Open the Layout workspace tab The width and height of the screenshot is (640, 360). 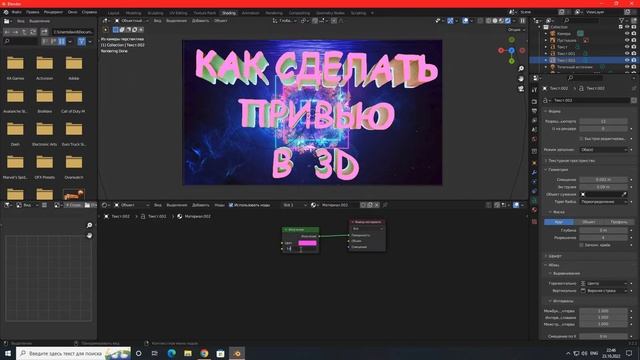(x=113, y=13)
